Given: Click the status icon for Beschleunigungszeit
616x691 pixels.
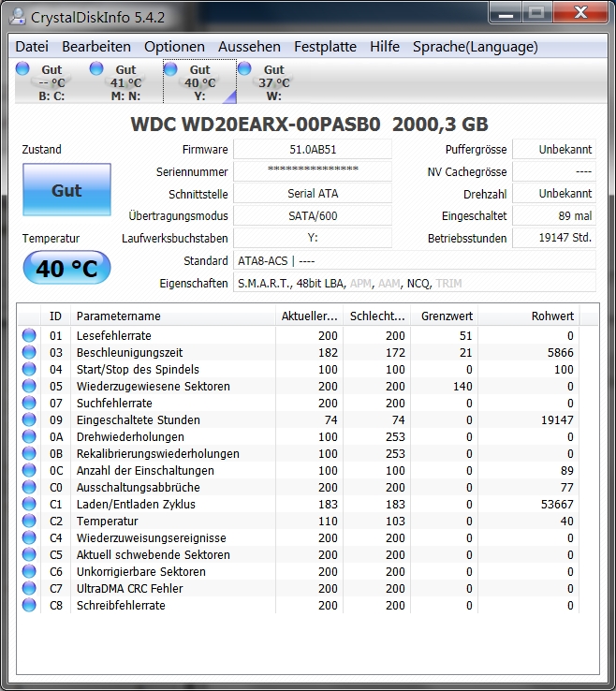Looking at the screenshot, I should click(x=29, y=352).
